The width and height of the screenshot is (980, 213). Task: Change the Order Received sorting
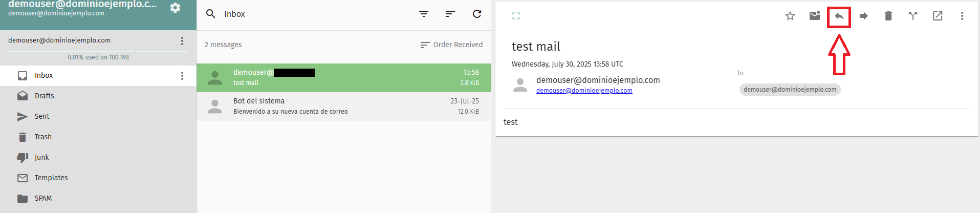[451, 45]
